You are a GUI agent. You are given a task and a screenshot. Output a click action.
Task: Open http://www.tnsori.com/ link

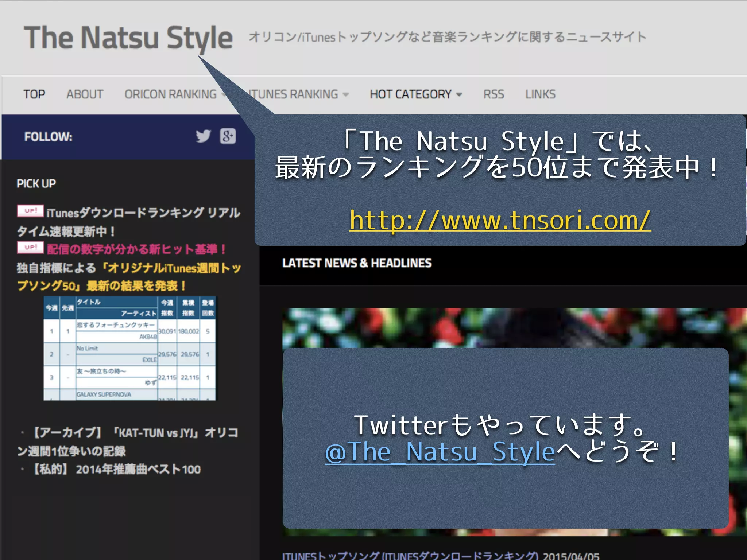click(x=500, y=220)
